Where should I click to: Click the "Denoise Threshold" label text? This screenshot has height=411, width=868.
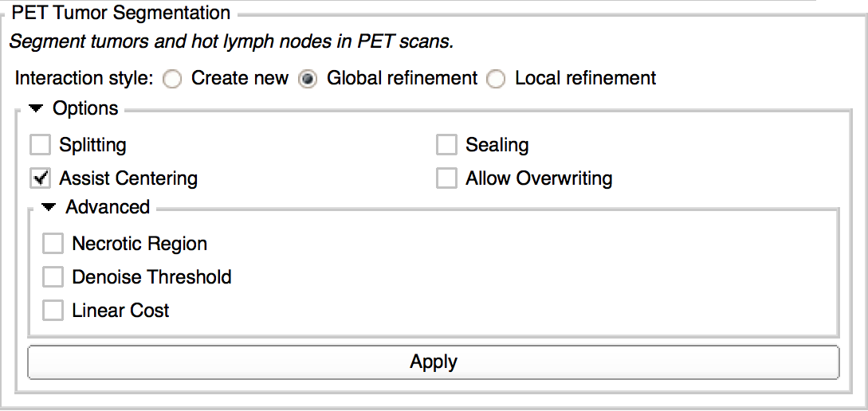pyautogui.click(x=151, y=277)
